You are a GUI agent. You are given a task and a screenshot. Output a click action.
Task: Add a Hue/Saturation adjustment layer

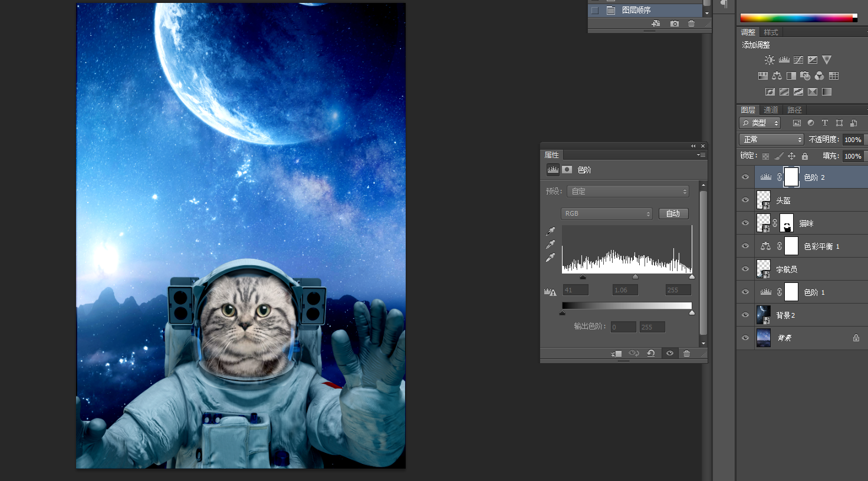pyautogui.click(x=763, y=76)
